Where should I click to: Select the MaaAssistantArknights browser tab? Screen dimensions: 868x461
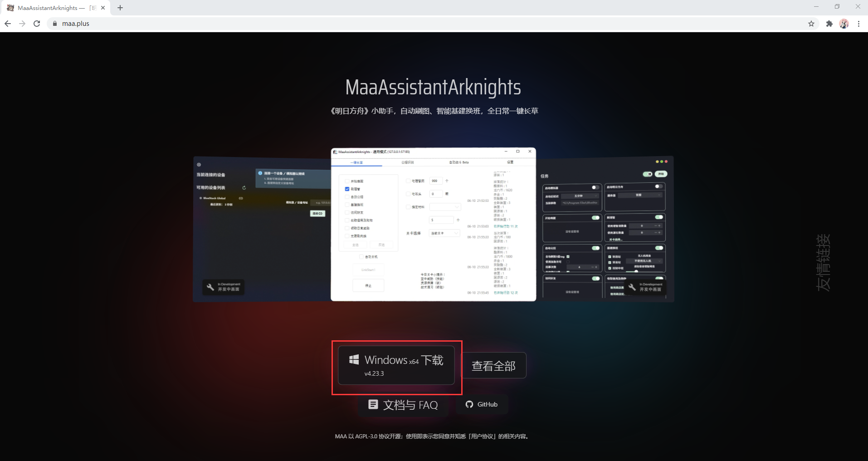point(50,8)
